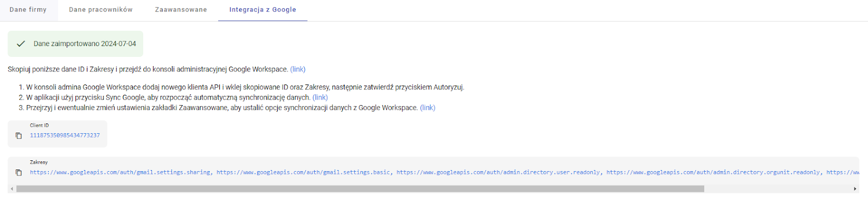This screenshot has width=868, height=208.
Task: Open the Zaawansowane tab
Action: point(181,10)
